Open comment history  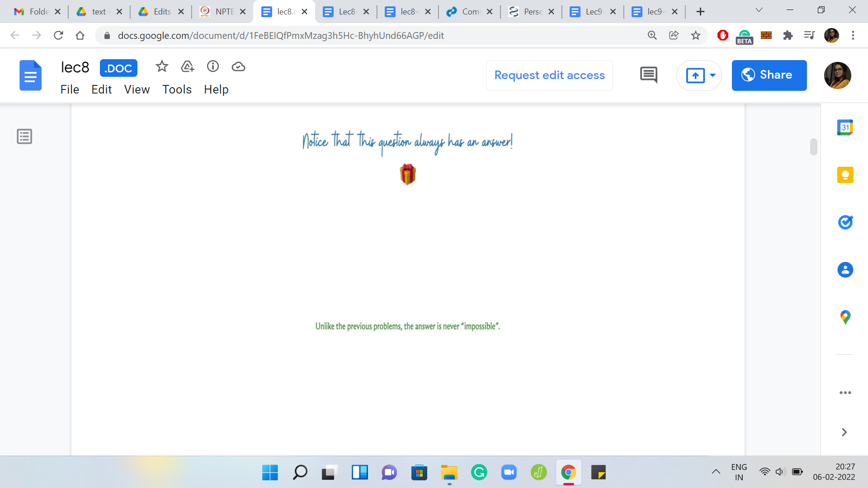pos(649,75)
